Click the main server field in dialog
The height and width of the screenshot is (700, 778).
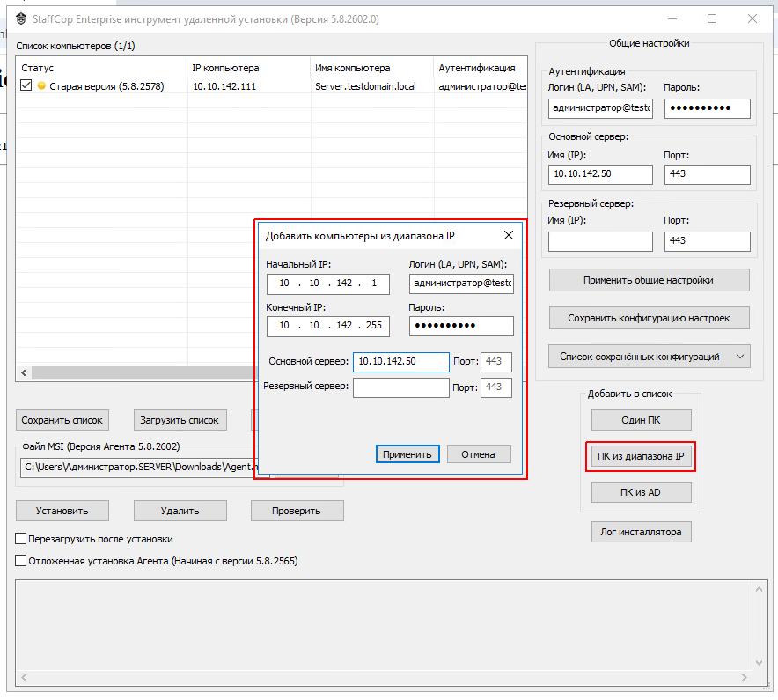click(x=400, y=362)
